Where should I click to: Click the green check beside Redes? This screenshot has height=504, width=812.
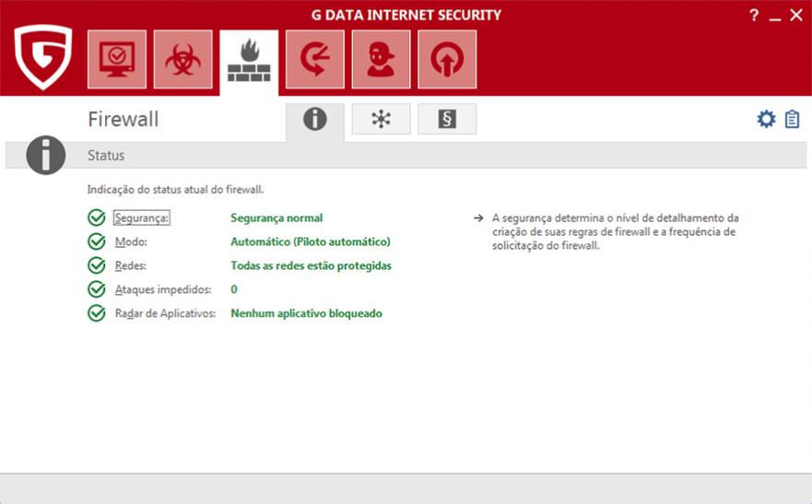pyautogui.click(x=97, y=265)
